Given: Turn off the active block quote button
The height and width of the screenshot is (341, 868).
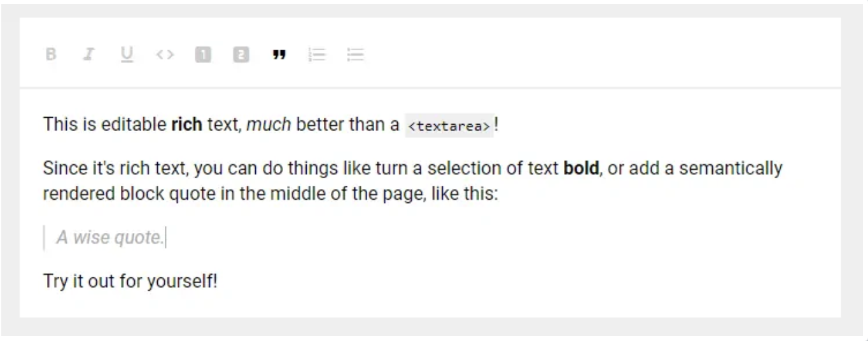Looking at the screenshot, I should click(x=278, y=55).
